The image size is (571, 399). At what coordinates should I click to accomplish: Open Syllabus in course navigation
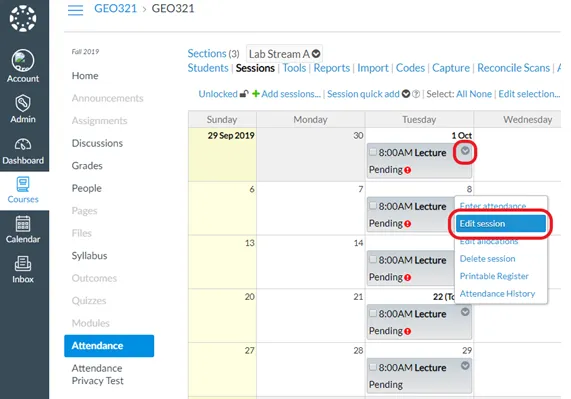pos(89,256)
